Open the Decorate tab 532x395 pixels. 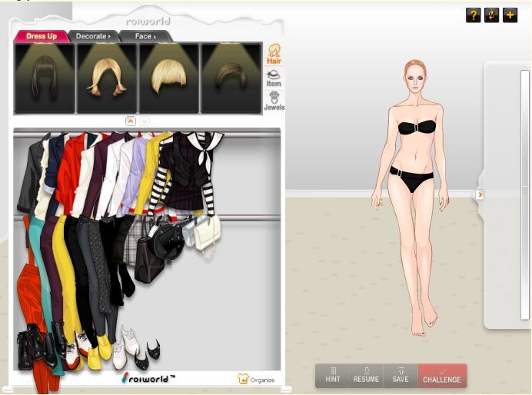click(92, 36)
